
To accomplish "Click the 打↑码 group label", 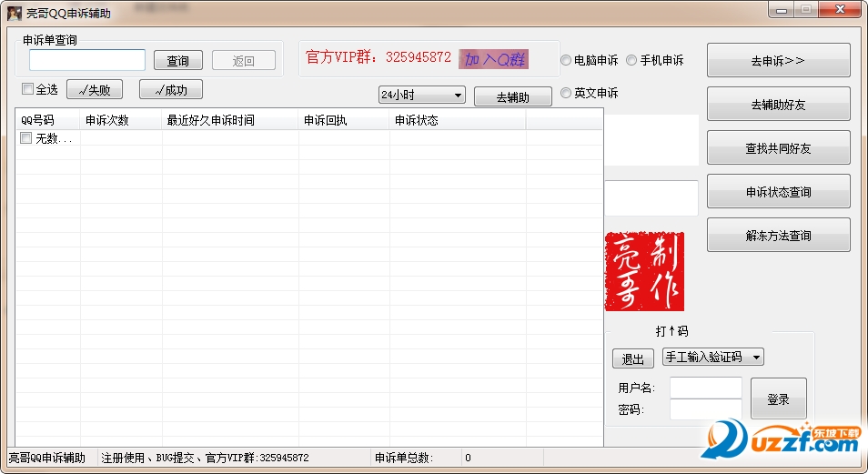I will 671,331.
